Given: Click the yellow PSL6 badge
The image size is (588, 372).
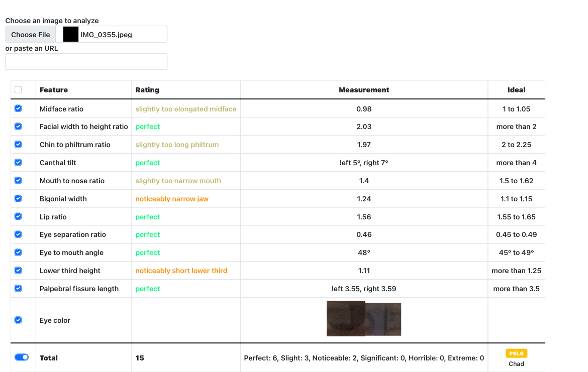Looking at the screenshot, I should click(x=516, y=353).
